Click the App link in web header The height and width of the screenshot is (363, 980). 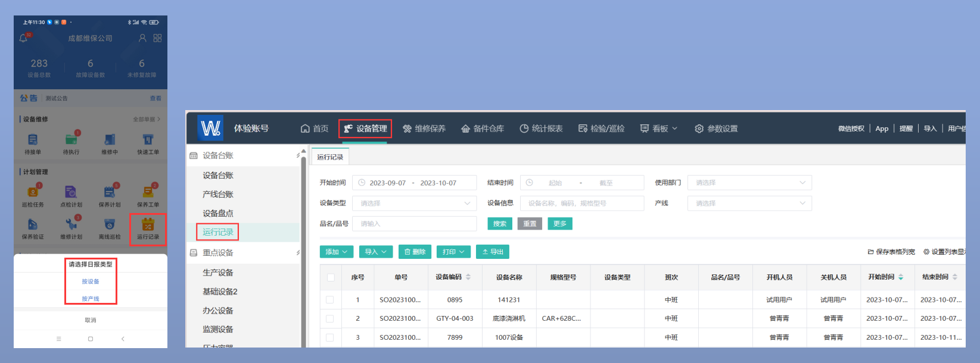point(882,129)
